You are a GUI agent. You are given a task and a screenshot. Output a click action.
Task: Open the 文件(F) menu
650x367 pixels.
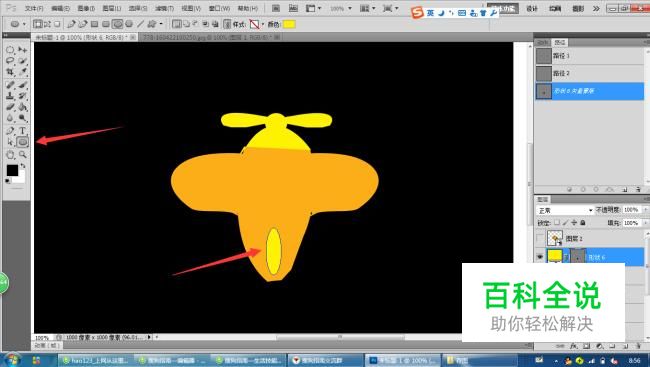34,8
